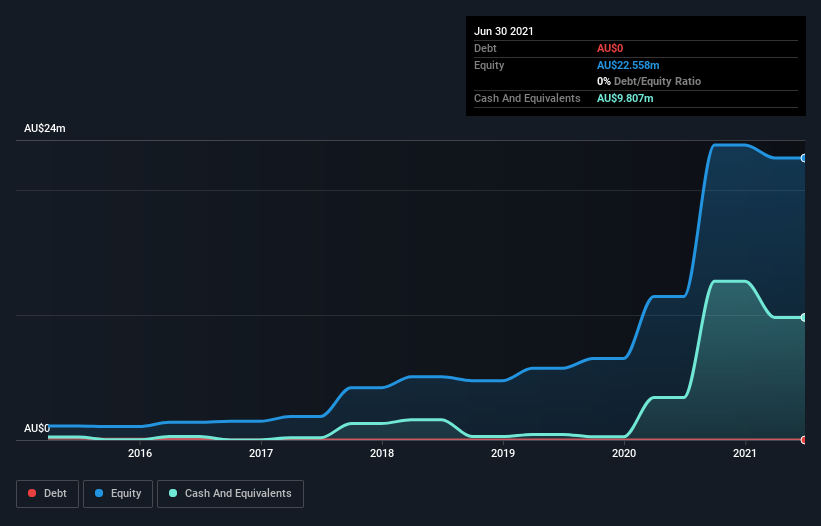
Task: Click the Debt tooltip row label
Action: tap(485, 48)
